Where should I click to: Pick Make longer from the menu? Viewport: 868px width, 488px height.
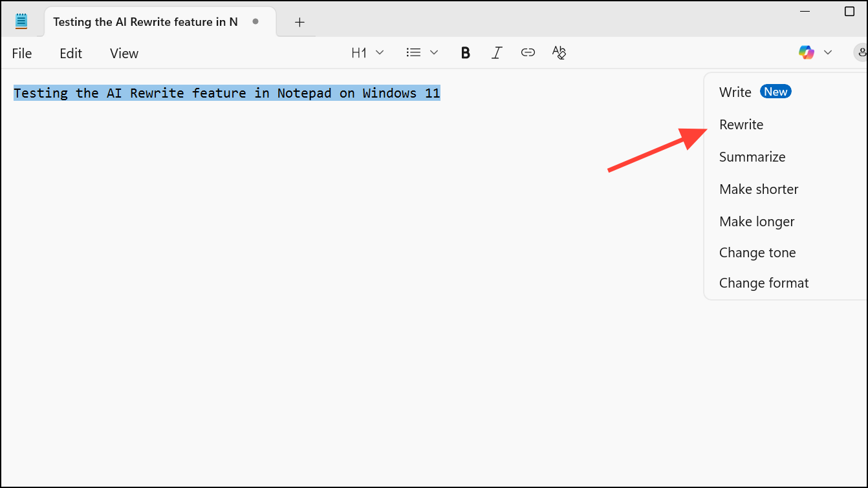coord(757,221)
